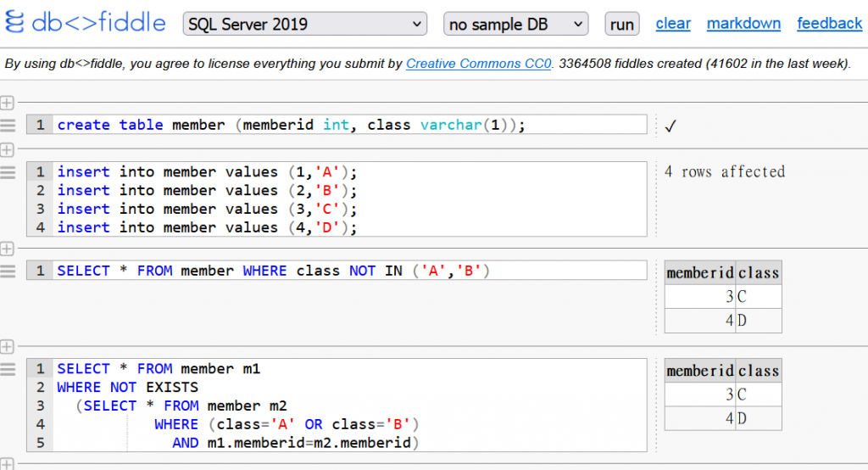Click the handle icon of the NOT EXISTS batch
The width and height of the screenshot is (868, 470).
8,369
